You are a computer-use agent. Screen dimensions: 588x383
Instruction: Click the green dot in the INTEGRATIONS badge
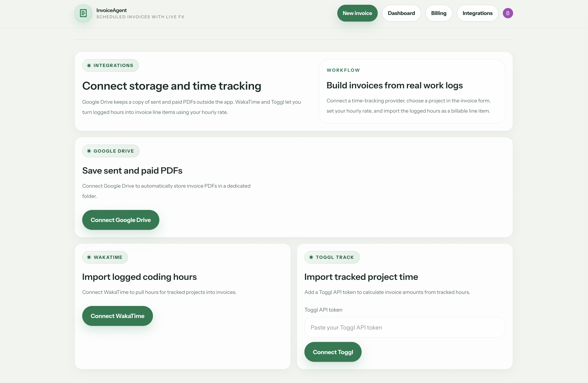pyautogui.click(x=89, y=65)
